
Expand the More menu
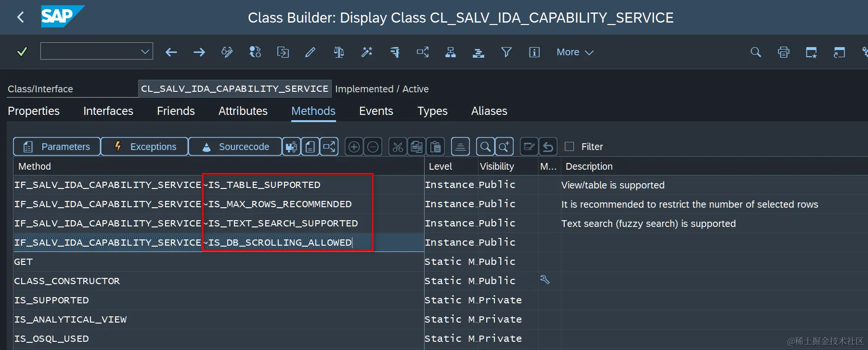[x=575, y=52]
